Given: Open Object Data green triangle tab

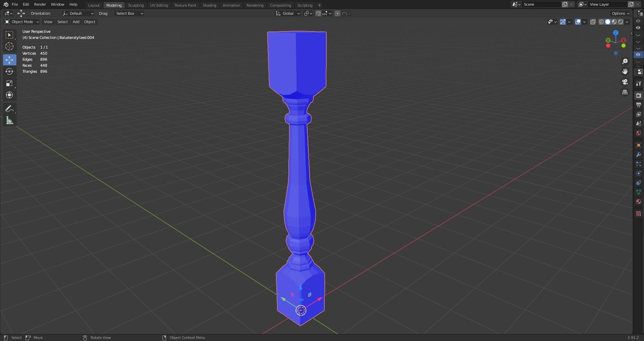Looking at the screenshot, I should (638, 192).
